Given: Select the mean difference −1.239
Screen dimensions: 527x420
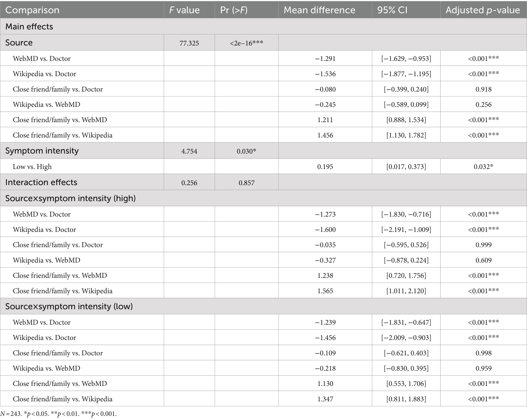Looking at the screenshot, I should click(x=325, y=323).
